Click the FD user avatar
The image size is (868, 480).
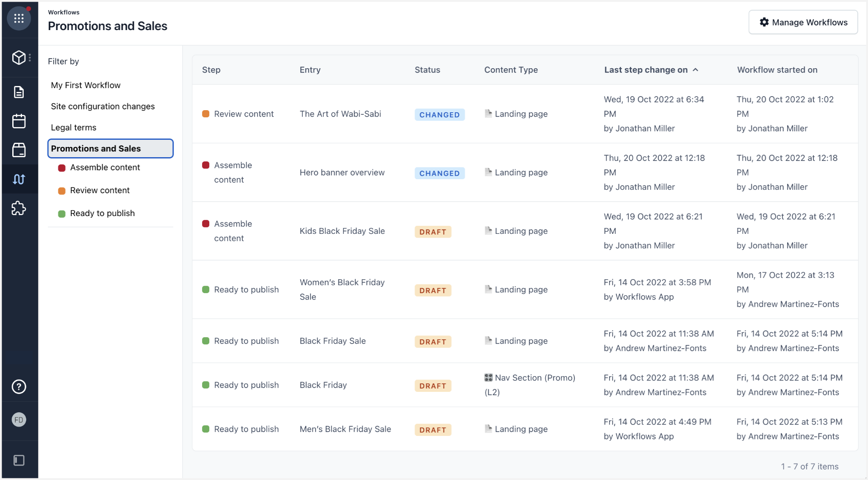(x=19, y=420)
